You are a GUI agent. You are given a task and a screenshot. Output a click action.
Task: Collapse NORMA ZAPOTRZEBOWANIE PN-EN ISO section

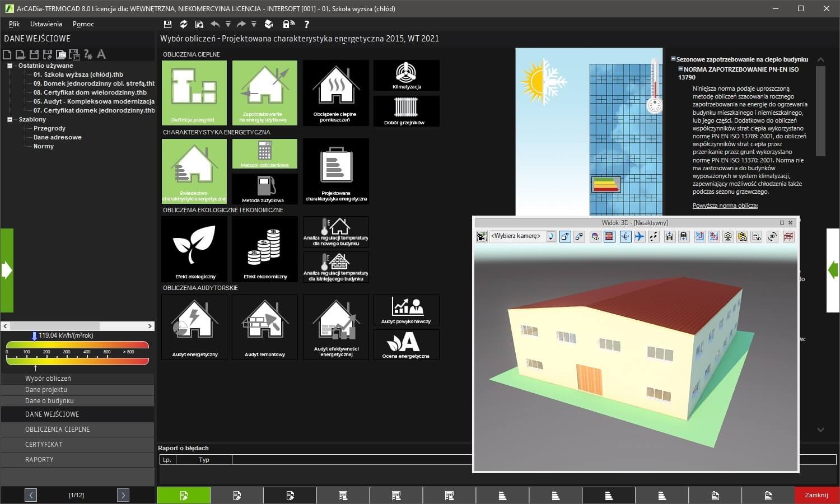tap(681, 69)
